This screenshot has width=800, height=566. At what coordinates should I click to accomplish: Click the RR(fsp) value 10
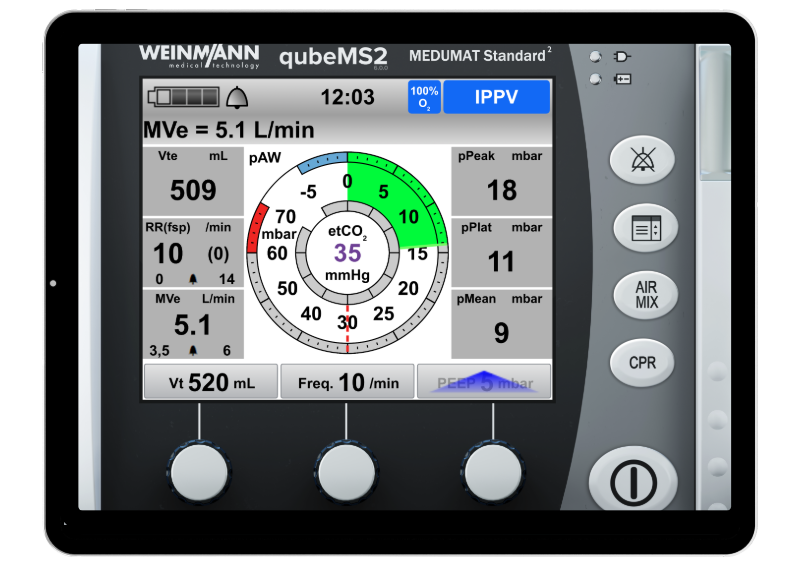pos(168,254)
